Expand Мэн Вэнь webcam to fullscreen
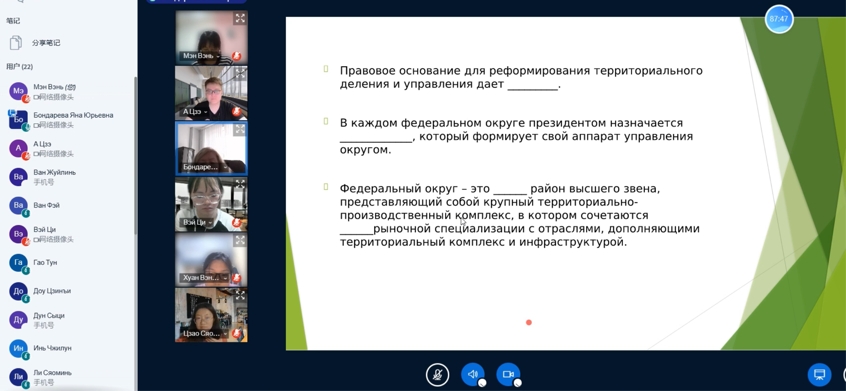Viewport: 846px width, 391px height. (240, 18)
